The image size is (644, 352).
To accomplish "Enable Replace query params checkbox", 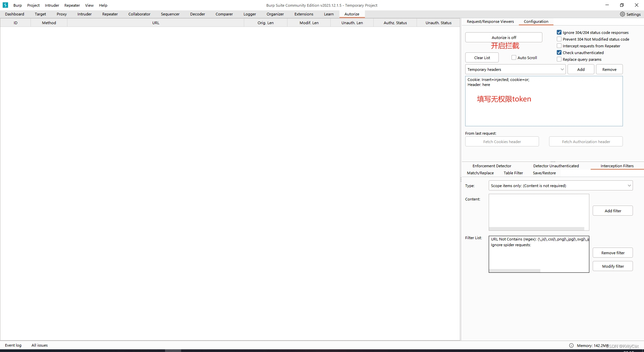I will (559, 59).
